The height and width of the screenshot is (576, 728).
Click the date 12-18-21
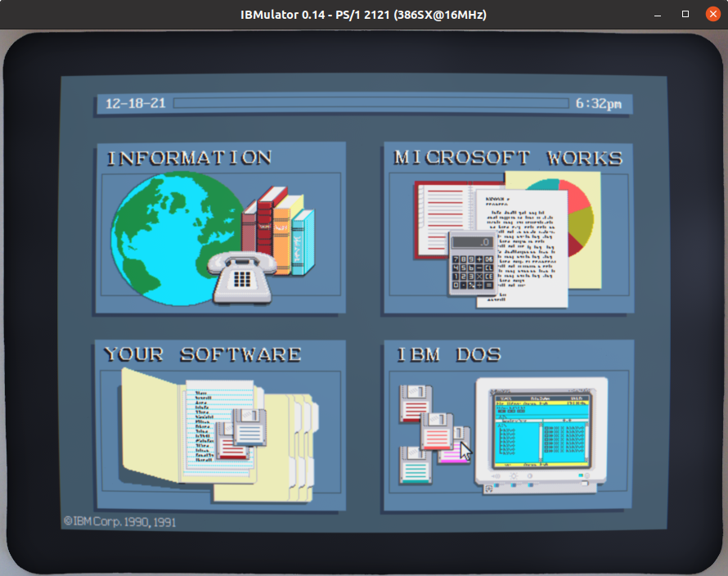pos(136,103)
